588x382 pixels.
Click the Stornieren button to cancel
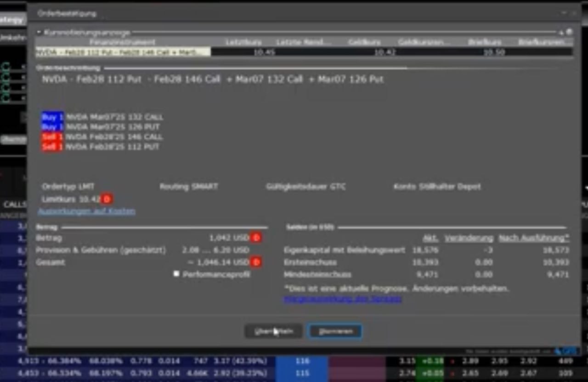pos(335,331)
